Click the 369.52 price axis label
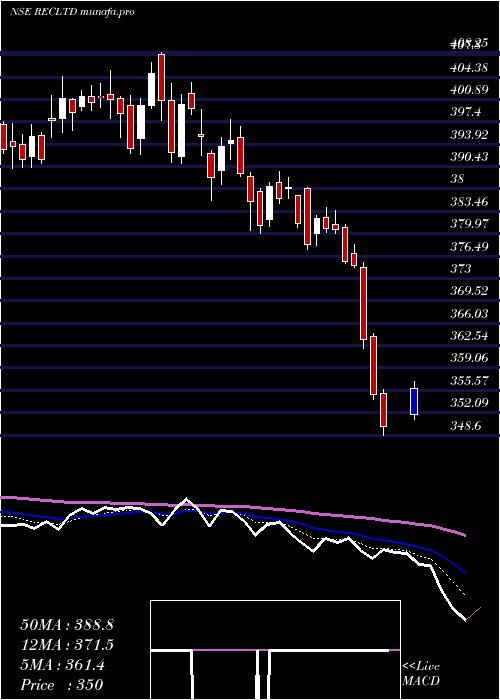500x700 pixels. (469, 291)
